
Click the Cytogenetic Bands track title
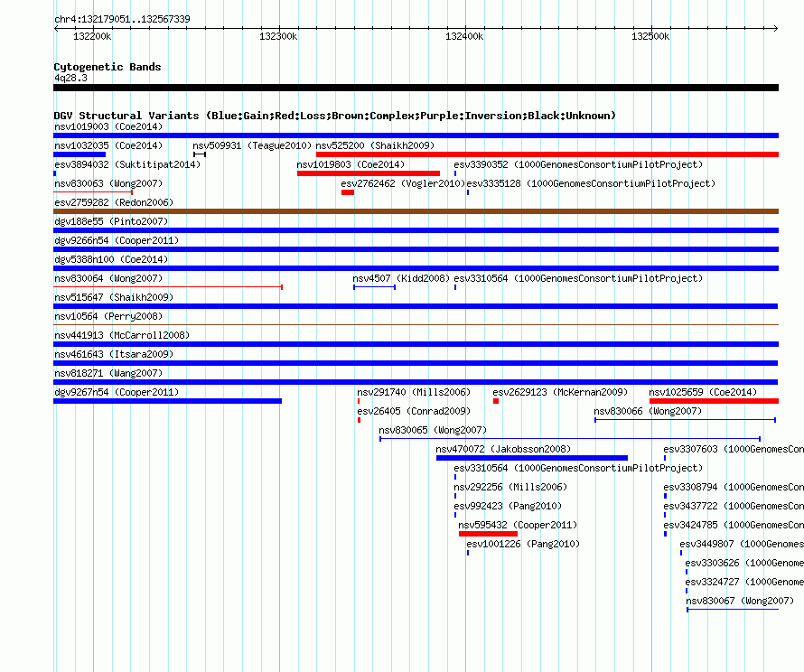tap(108, 67)
